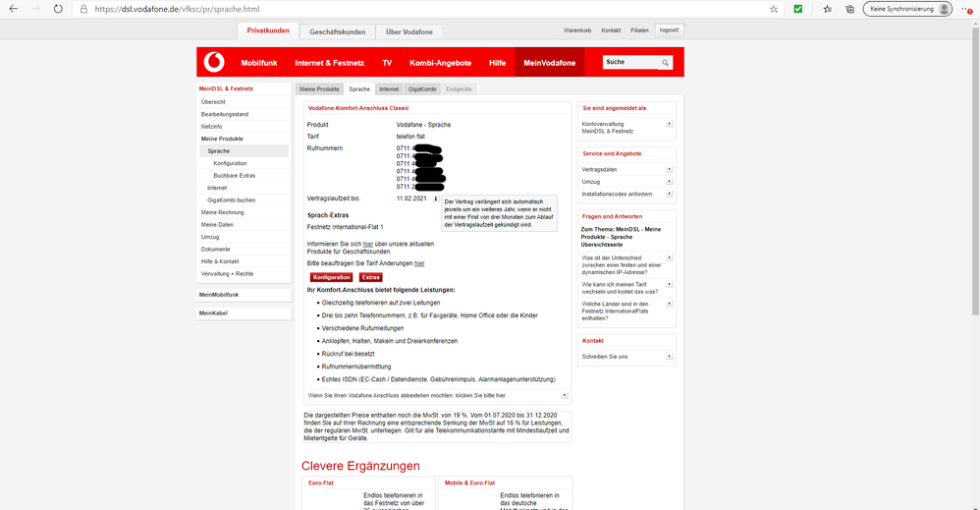
Task: Open the Filialen link
Action: (639, 30)
